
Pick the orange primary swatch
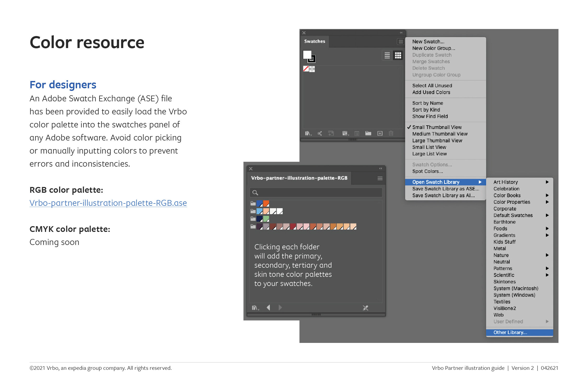coord(266,203)
